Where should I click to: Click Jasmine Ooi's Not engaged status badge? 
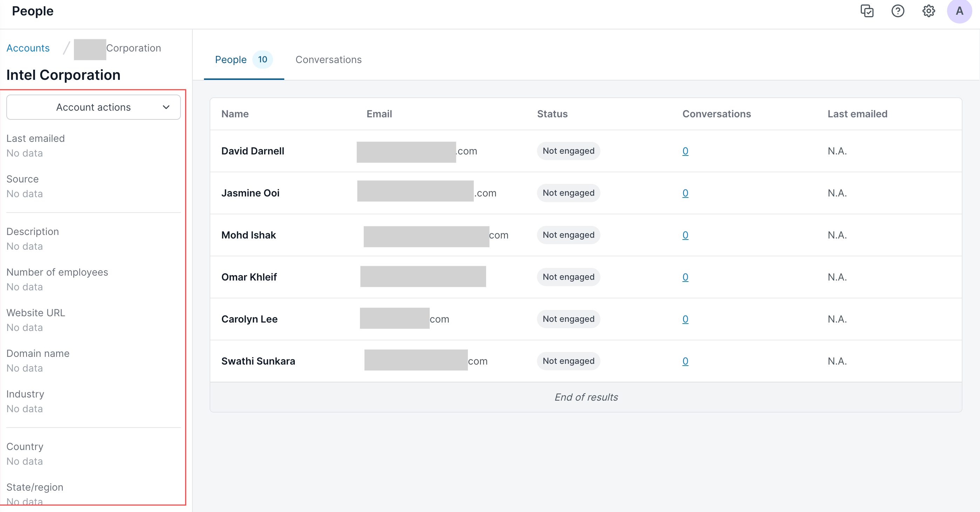pyautogui.click(x=569, y=193)
